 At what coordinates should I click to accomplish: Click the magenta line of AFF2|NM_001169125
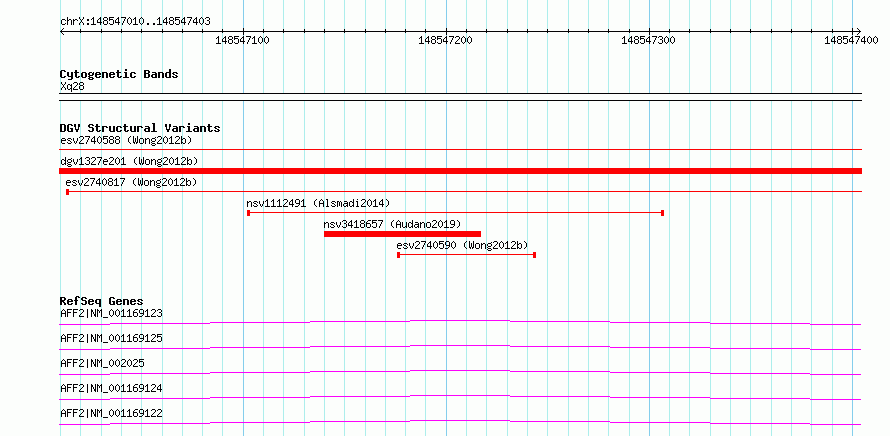pos(460,347)
